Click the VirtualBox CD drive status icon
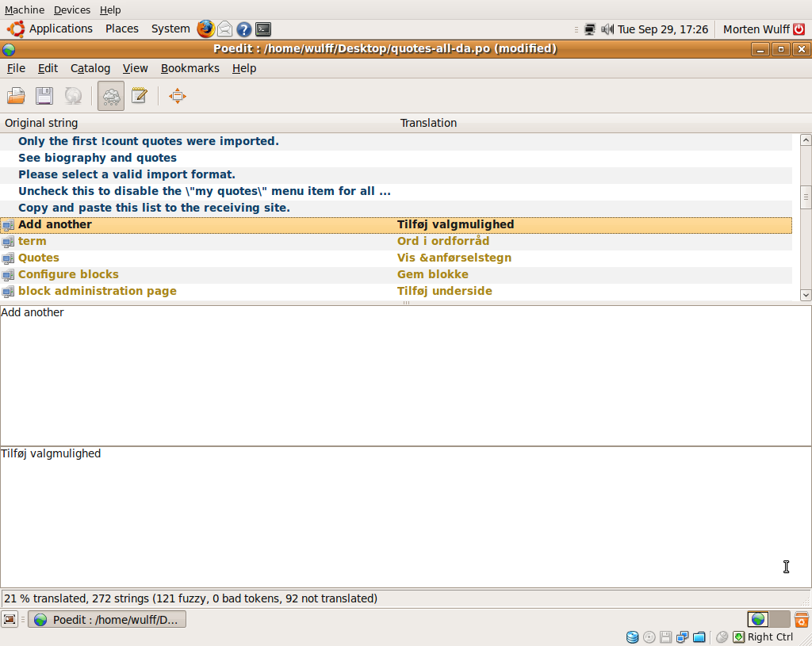The width and height of the screenshot is (812, 646). coord(649,636)
